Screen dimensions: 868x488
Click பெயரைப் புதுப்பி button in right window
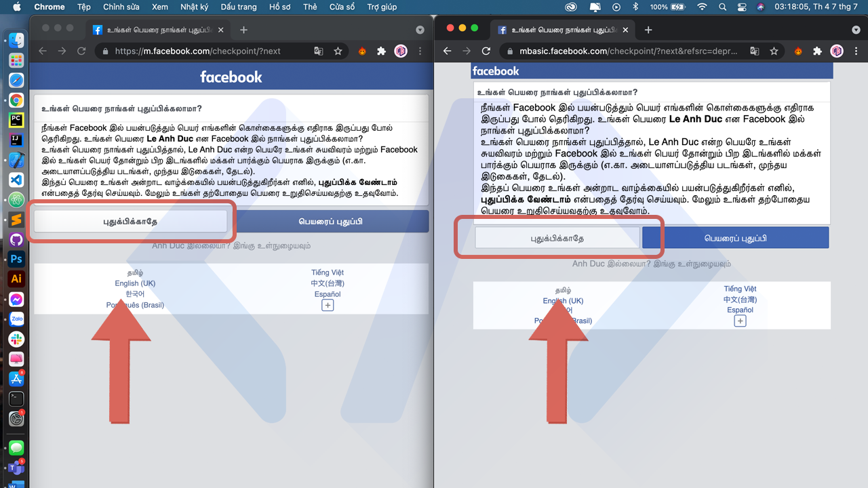pos(735,238)
